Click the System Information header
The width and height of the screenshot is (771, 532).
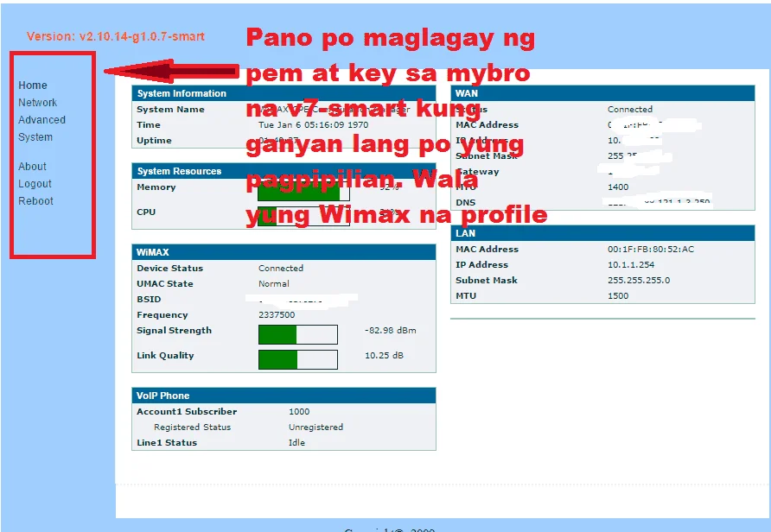pyautogui.click(x=284, y=93)
